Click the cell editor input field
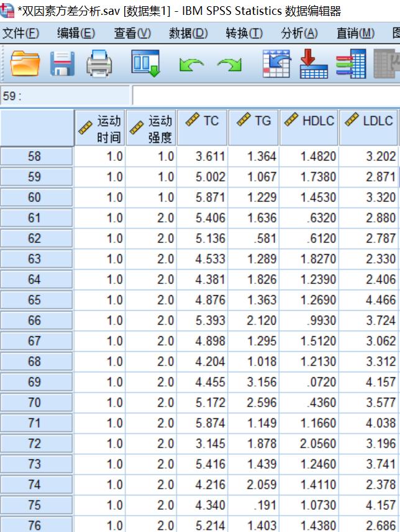The height and width of the screenshot is (532, 400). pyautogui.click(x=266, y=96)
